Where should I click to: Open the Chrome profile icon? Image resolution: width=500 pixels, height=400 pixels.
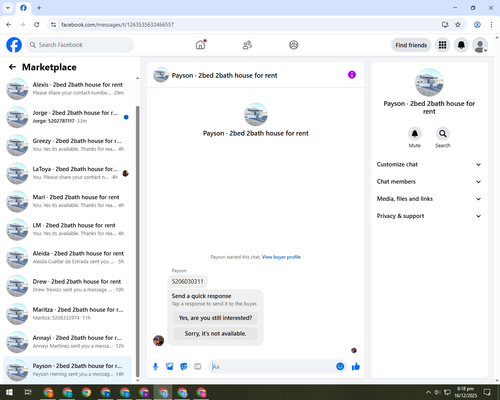tap(477, 25)
